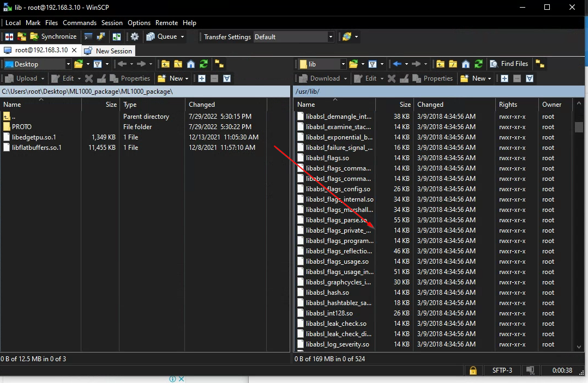Viewport: 588px width, 383px height.
Task: Click local panel filter icon
Action: tap(98, 64)
